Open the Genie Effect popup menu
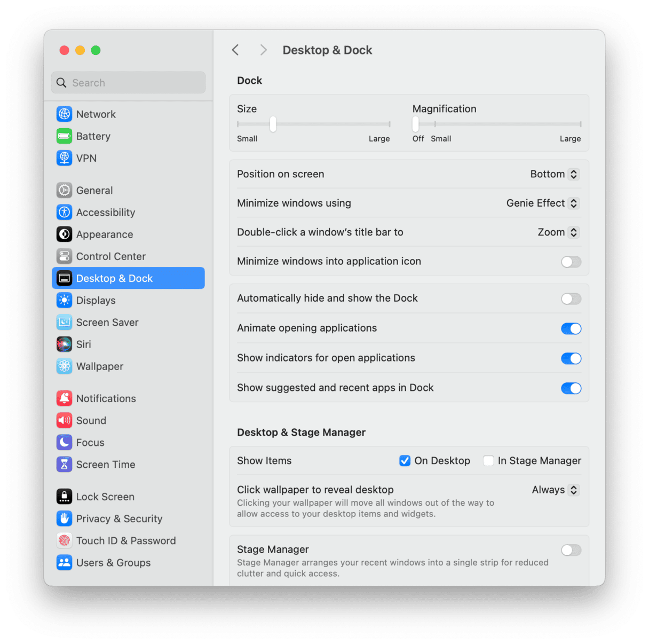 (542, 203)
